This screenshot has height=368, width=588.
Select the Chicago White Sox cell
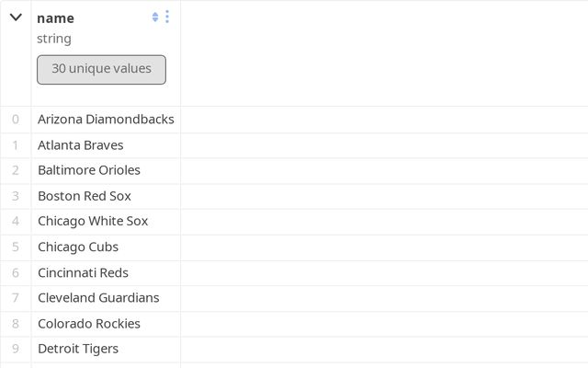coord(93,221)
